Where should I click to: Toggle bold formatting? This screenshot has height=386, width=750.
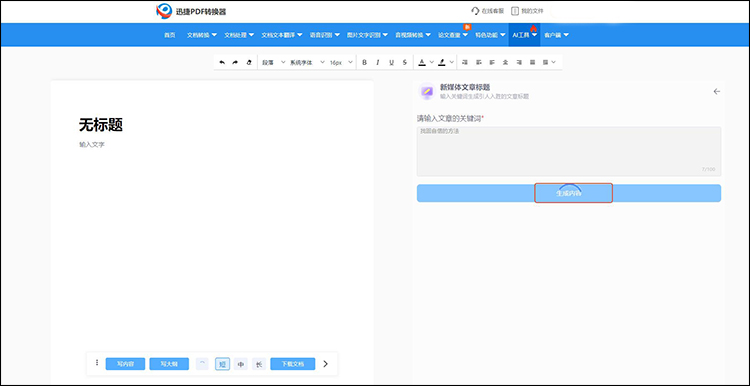[x=364, y=62]
